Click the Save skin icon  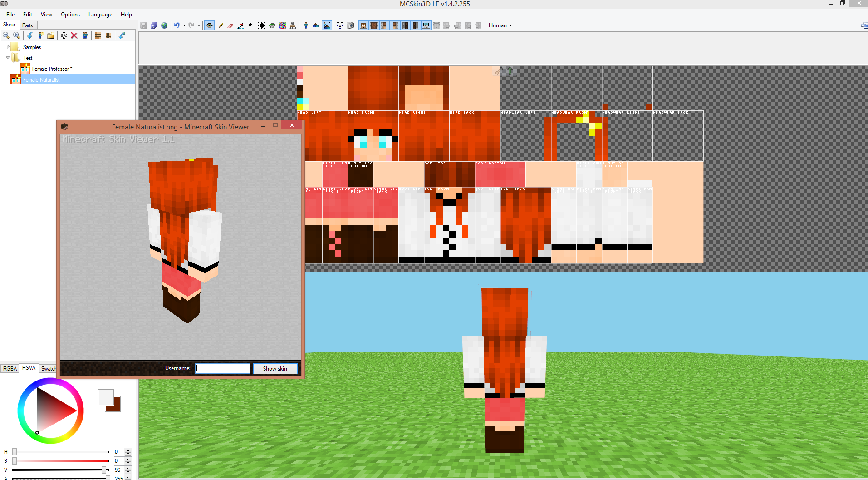(x=143, y=25)
